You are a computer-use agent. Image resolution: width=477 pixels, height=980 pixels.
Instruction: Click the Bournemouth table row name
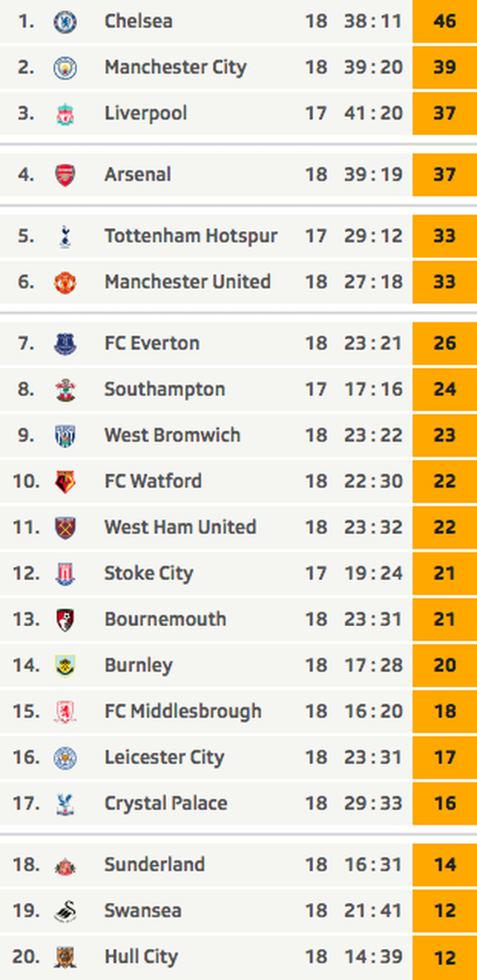[x=165, y=619]
